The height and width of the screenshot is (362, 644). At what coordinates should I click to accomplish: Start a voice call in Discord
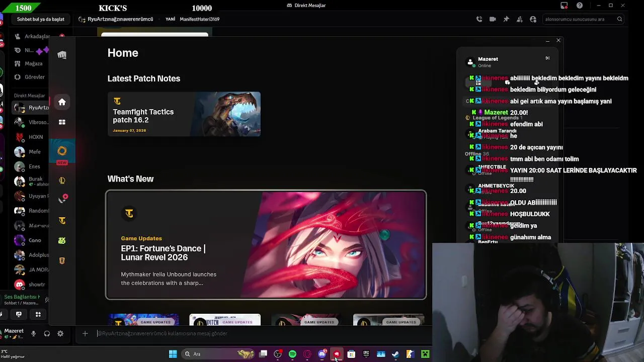(x=479, y=19)
